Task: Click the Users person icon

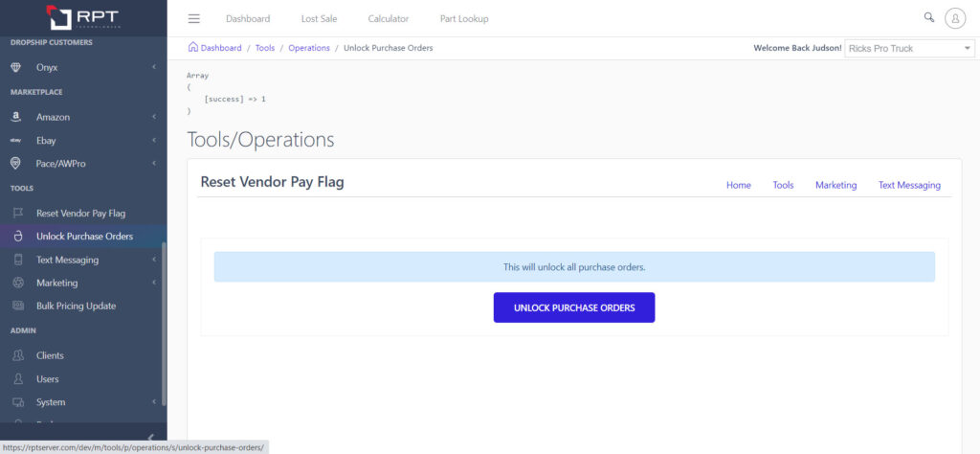Action: [x=18, y=379]
